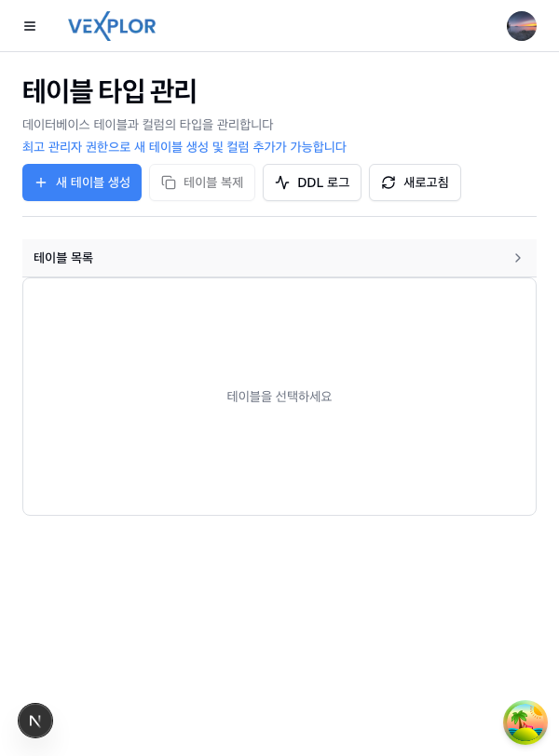Screen dimensions: 559x756
Task: Click the 테이블을 선택하세요 placeholder text
Action: pyautogui.click(x=279, y=397)
